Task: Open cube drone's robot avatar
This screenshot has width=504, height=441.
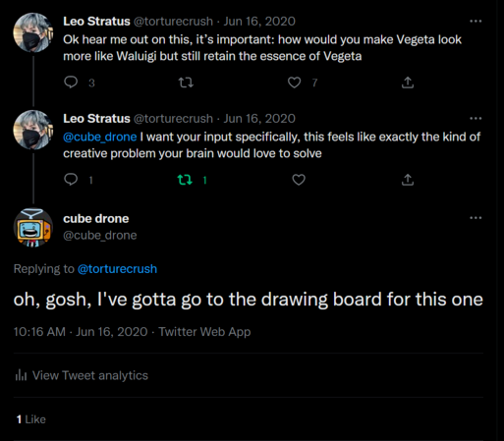Action: 32,228
